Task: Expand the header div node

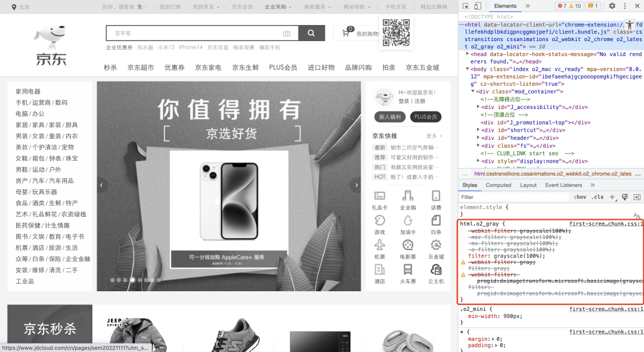Action: (x=478, y=138)
